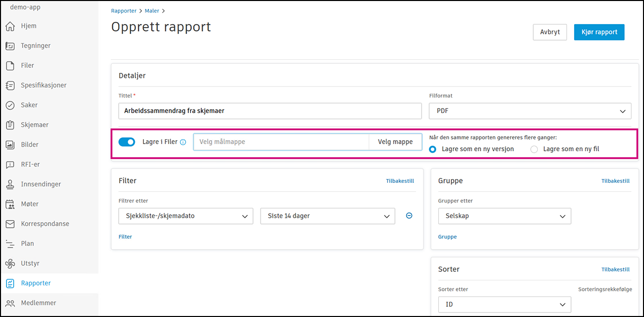Click the info icon beside Lagre i Filer
Viewport: 644px width, 317px height.
click(183, 142)
